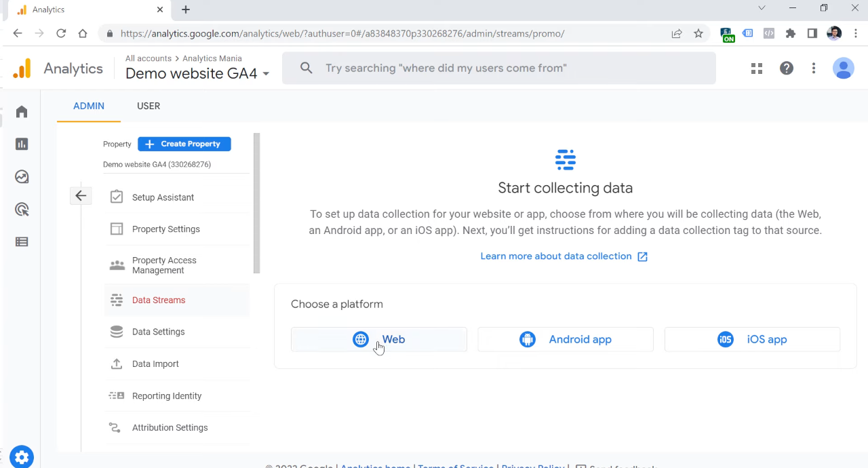
Task: Click the Start collecting data heading
Action: pos(566,188)
